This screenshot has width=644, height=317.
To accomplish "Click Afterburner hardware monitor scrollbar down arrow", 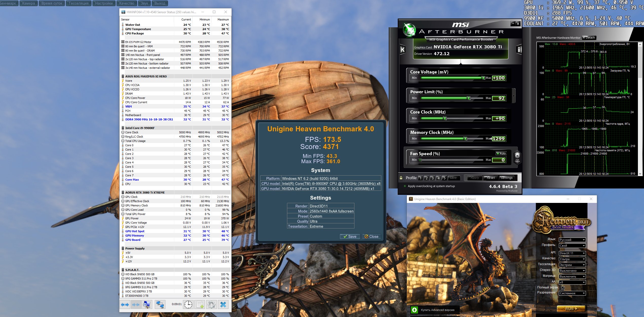I will [640, 174].
